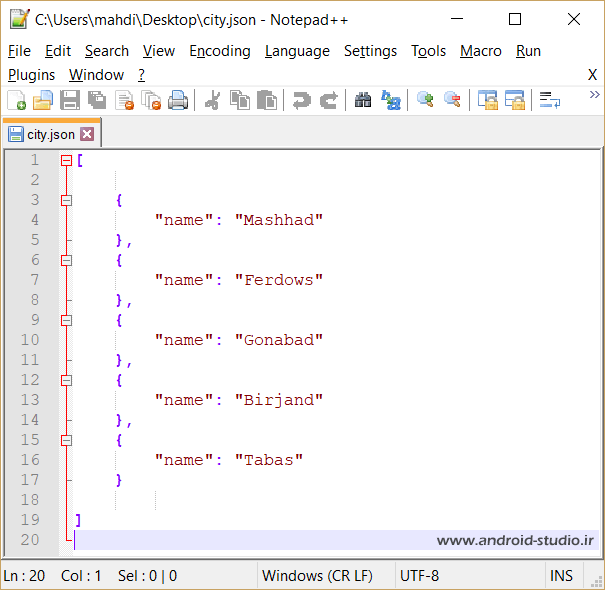Click the Undo arrow icon
605x590 pixels.
pyautogui.click(x=302, y=100)
